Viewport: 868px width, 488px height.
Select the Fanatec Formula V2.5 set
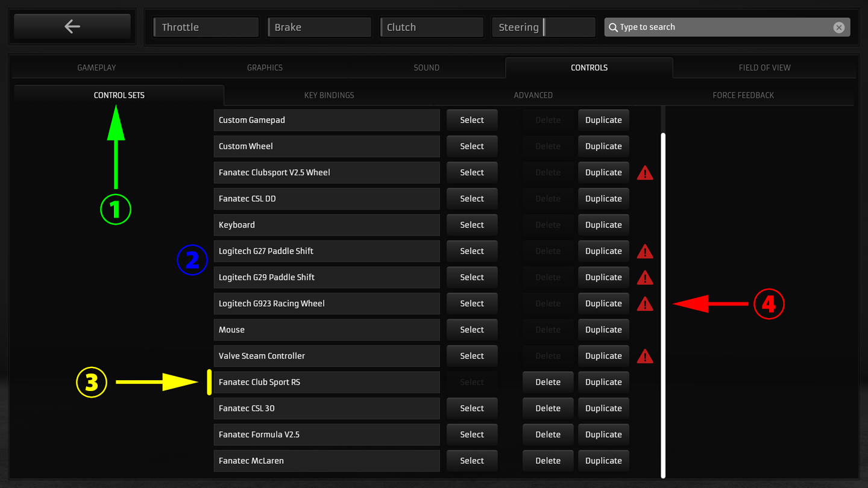[472, 434]
